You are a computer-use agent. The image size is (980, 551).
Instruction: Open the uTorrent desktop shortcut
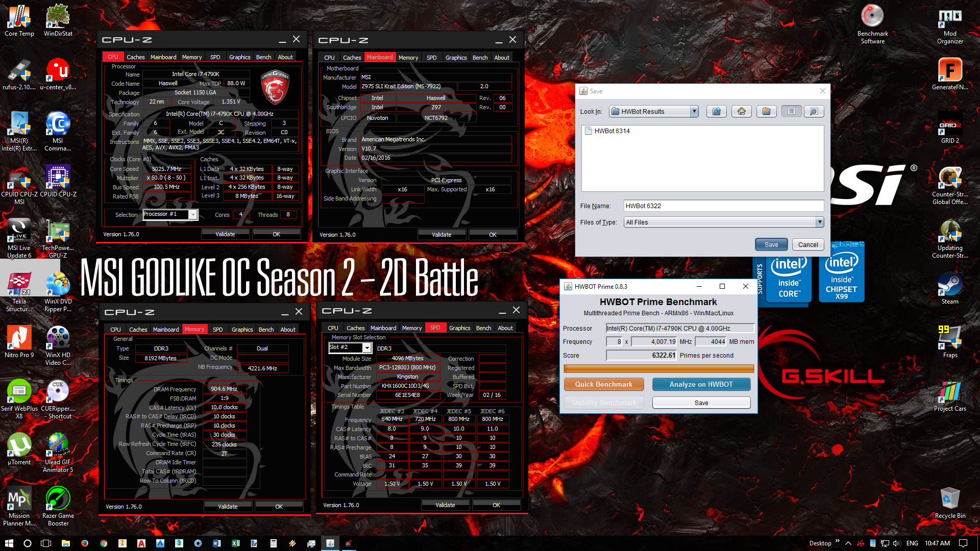click(19, 449)
